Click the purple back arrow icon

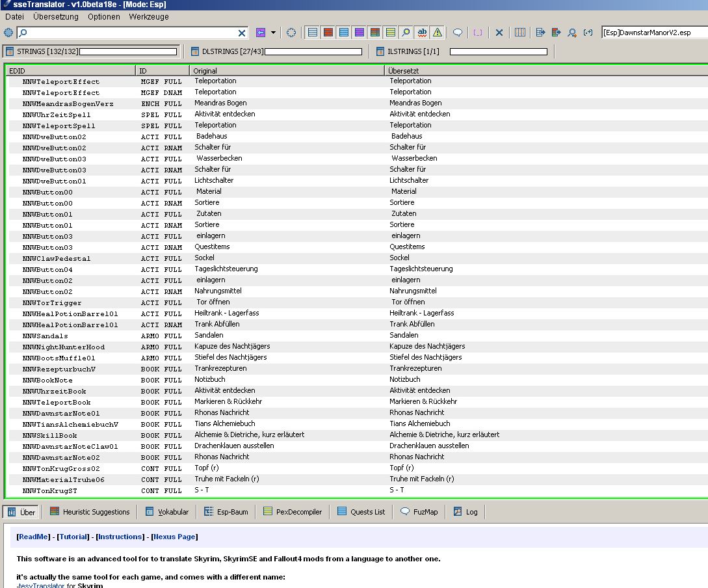click(261, 33)
